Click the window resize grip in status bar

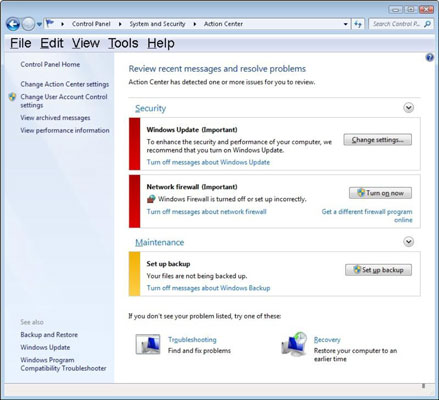(x=423, y=386)
